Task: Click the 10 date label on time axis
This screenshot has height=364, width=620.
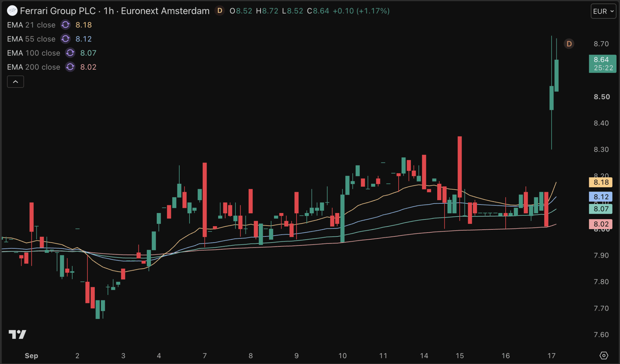Action: [x=342, y=356]
